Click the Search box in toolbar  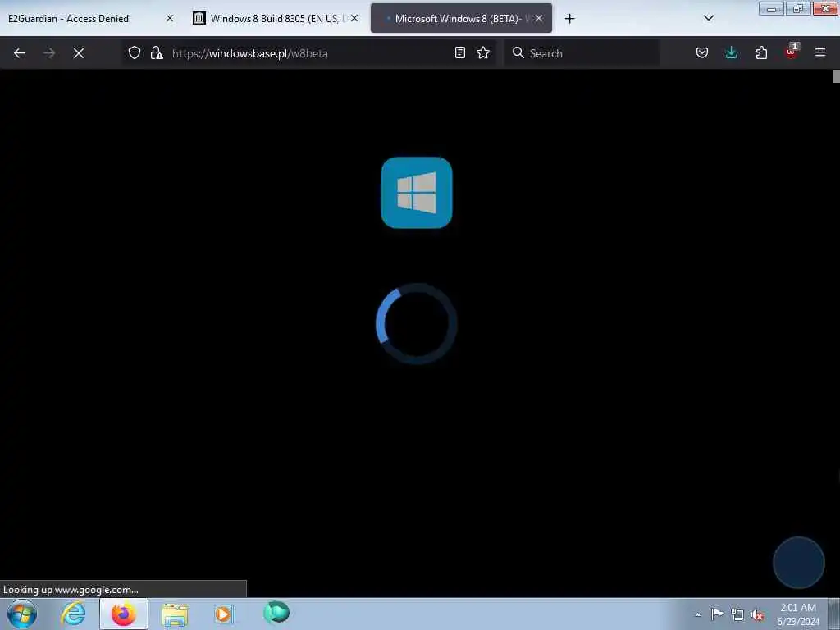582,53
